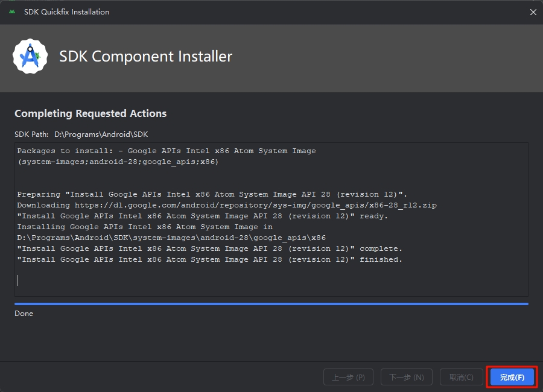
Task: Click the "Preparing Install Google APIs" log line
Action: (212, 194)
